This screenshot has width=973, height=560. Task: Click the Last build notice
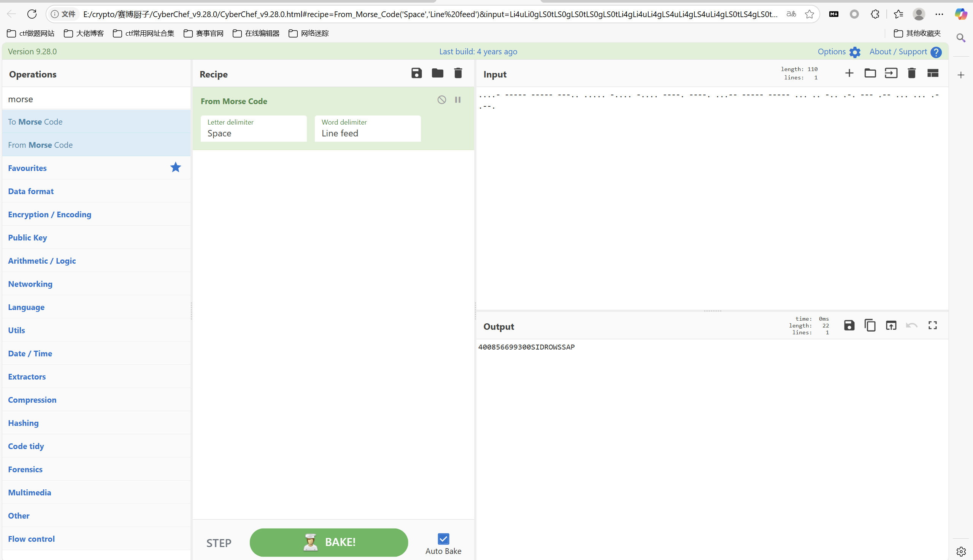coord(478,52)
